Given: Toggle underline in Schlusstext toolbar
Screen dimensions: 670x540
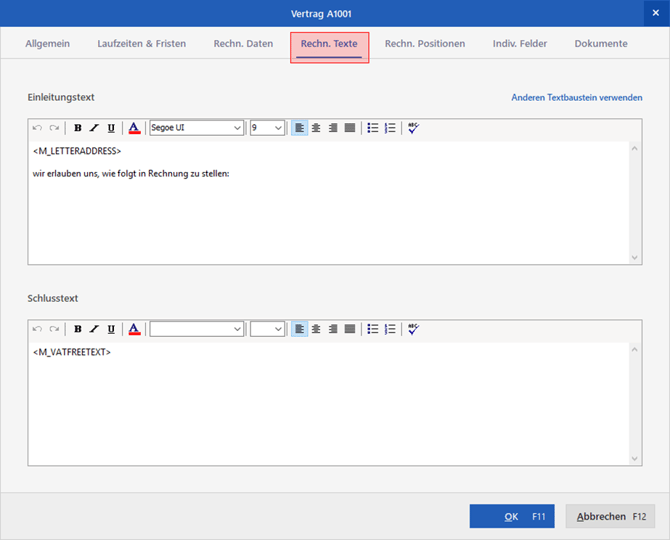Looking at the screenshot, I should click(111, 329).
